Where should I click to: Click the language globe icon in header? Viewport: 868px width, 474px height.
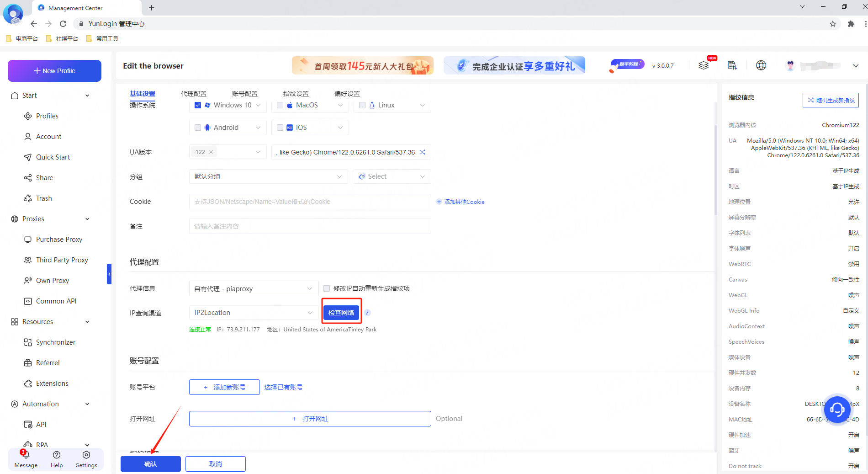point(761,65)
